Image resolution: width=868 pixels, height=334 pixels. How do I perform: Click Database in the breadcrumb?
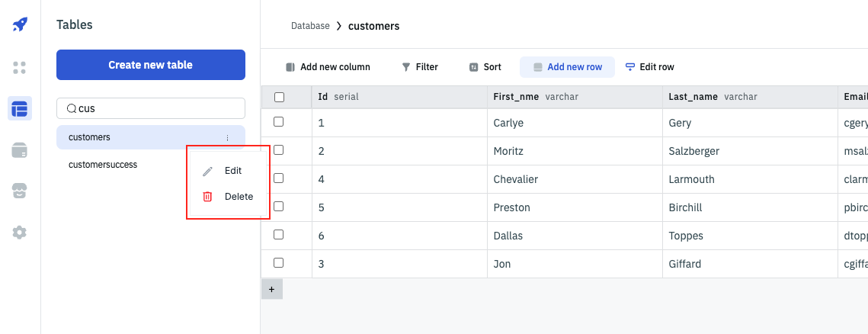310,26
